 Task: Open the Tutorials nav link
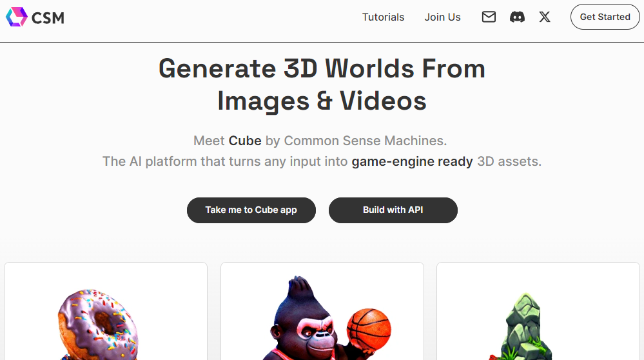[383, 17]
